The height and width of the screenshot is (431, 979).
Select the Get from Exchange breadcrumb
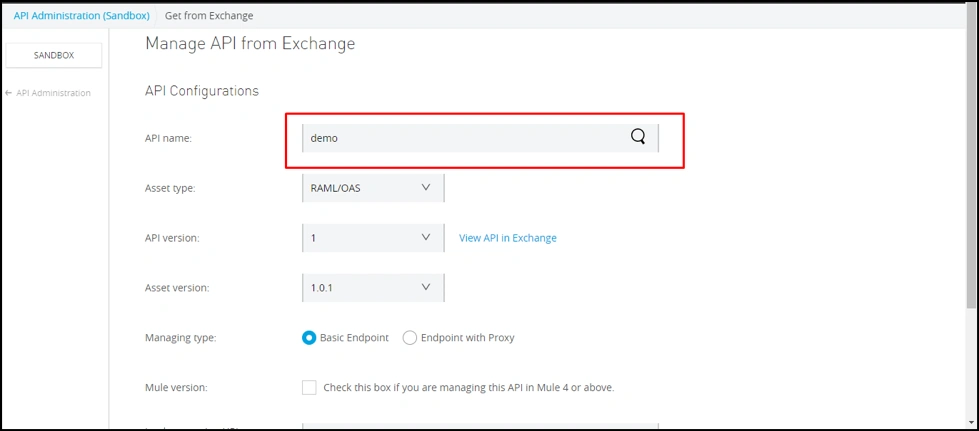[211, 16]
